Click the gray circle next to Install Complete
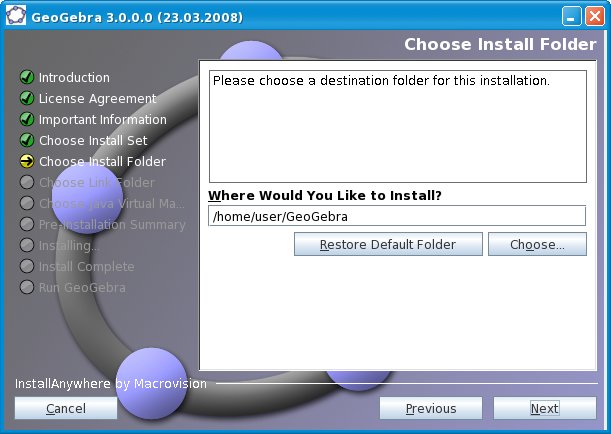 pos(27,267)
